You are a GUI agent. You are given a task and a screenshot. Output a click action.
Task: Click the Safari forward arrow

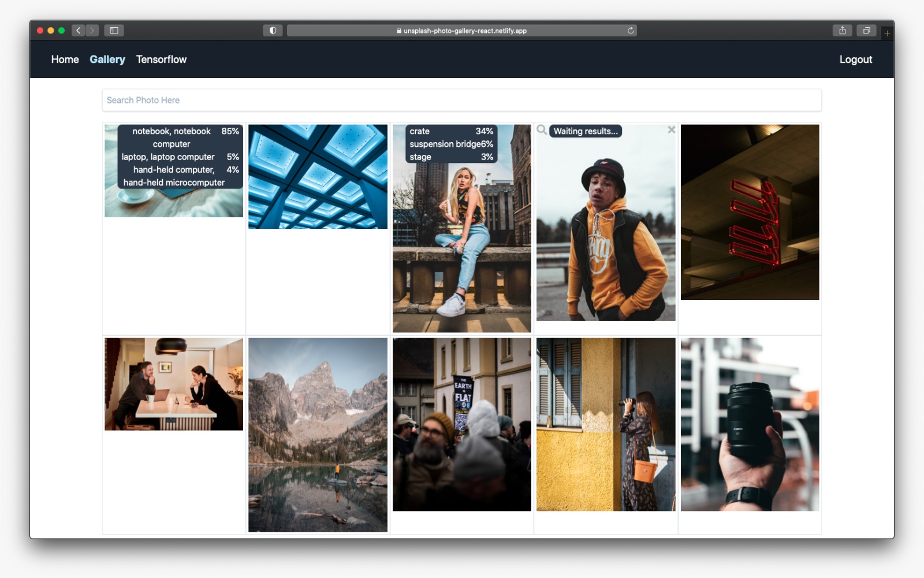tap(92, 31)
